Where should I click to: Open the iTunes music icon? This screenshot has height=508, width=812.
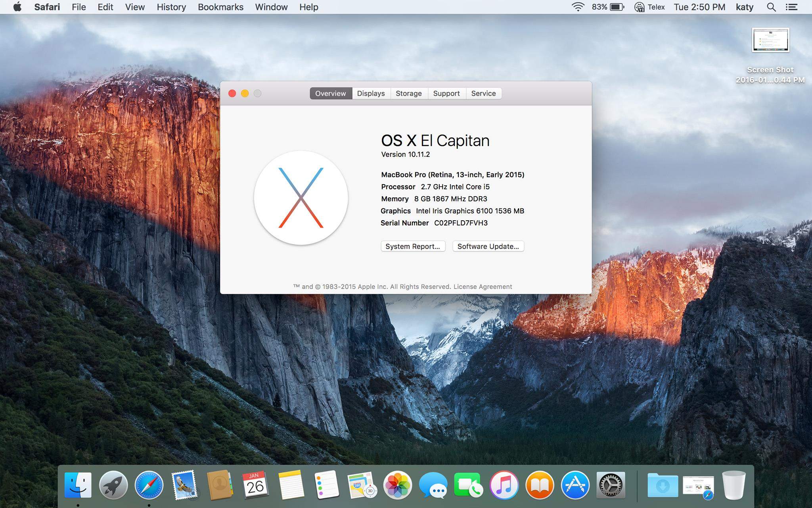(x=504, y=485)
